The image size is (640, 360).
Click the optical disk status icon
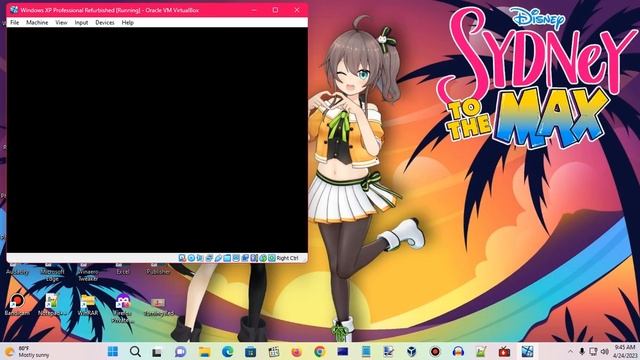tap(191, 258)
